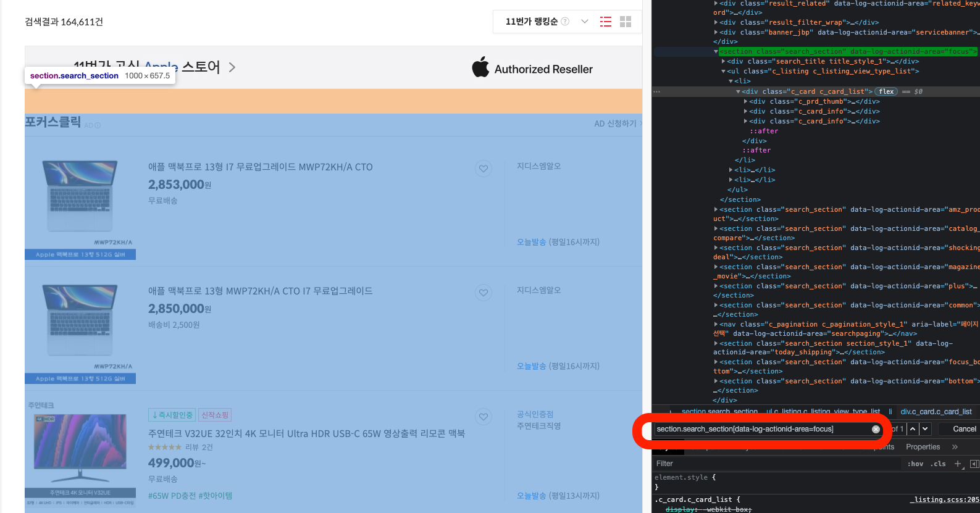980x513 pixels.
Task: Switch to grid view layout icon
Action: (x=626, y=22)
